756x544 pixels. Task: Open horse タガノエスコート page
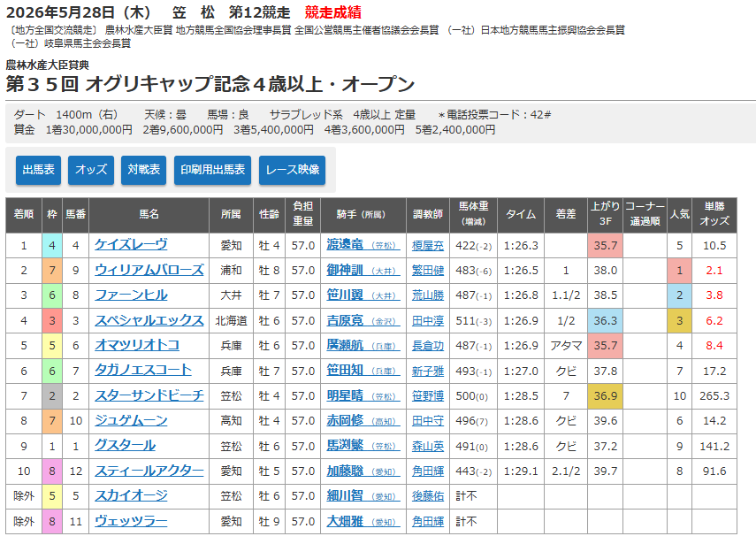143,371
